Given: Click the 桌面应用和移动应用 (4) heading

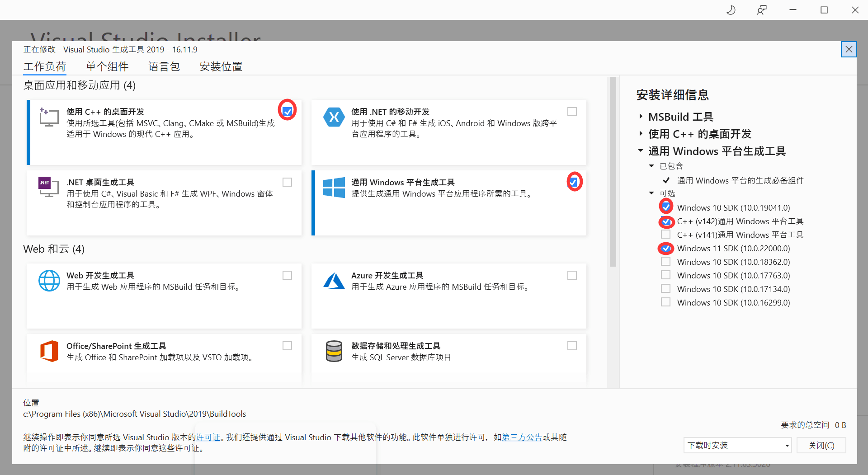Looking at the screenshot, I should 80,85.
